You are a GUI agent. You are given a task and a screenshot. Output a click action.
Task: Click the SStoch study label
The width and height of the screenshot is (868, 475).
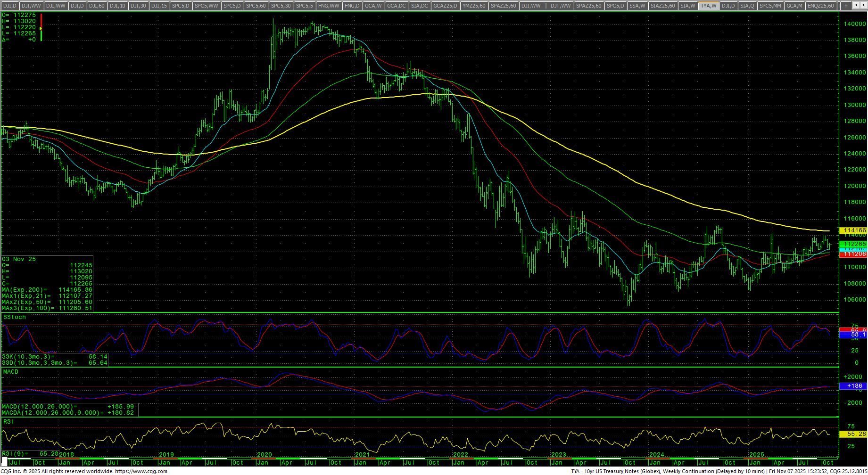click(x=15, y=317)
